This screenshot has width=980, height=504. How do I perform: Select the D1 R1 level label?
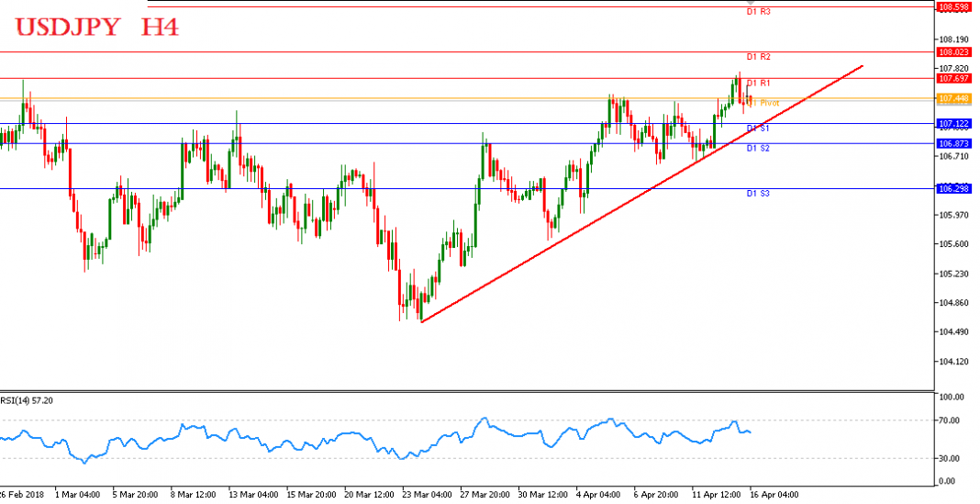(x=758, y=84)
